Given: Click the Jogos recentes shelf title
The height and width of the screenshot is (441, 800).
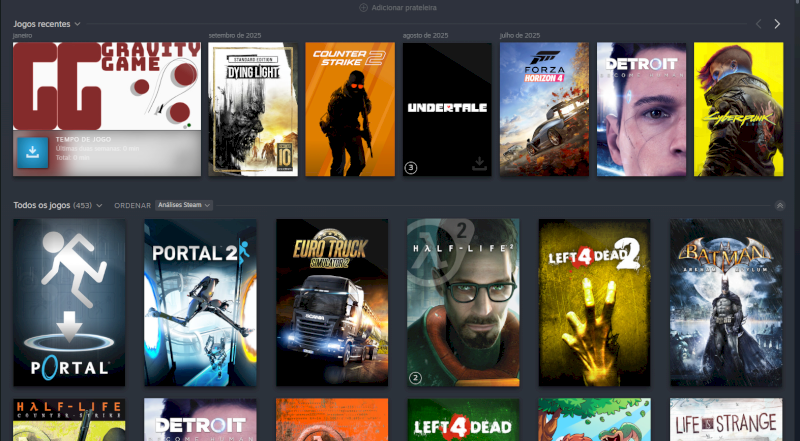Looking at the screenshot, I should 42,24.
